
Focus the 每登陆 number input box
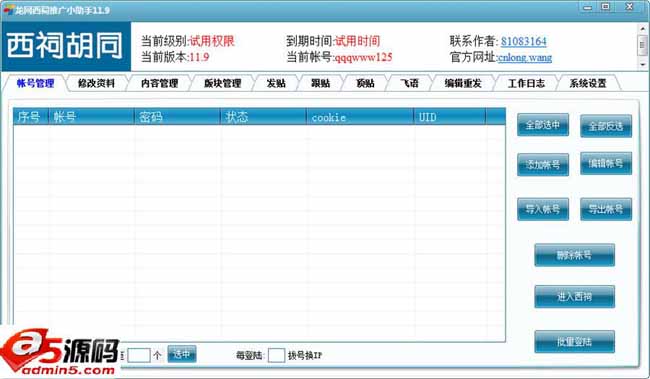[x=276, y=355]
